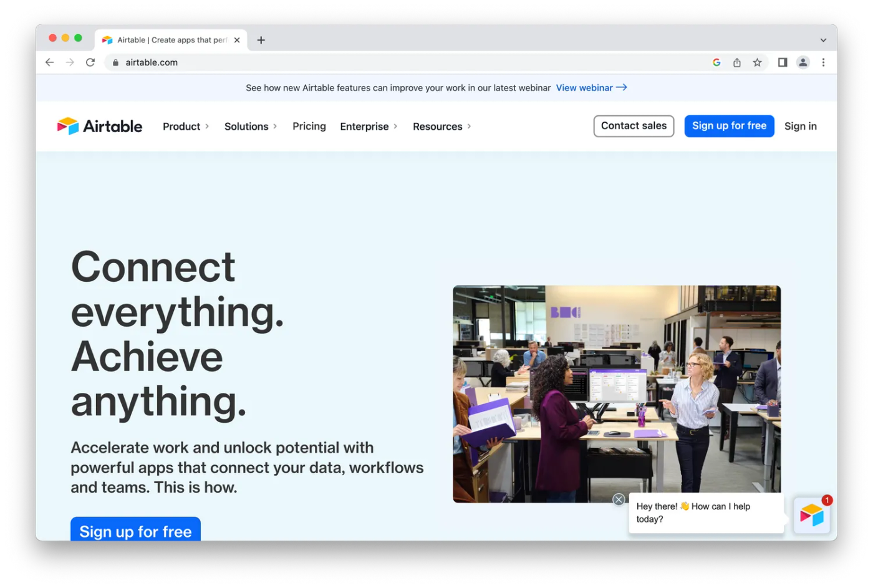Click the Airtable logo in the navbar
The width and height of the screenshot is (873, 588).
coord(99,126)
